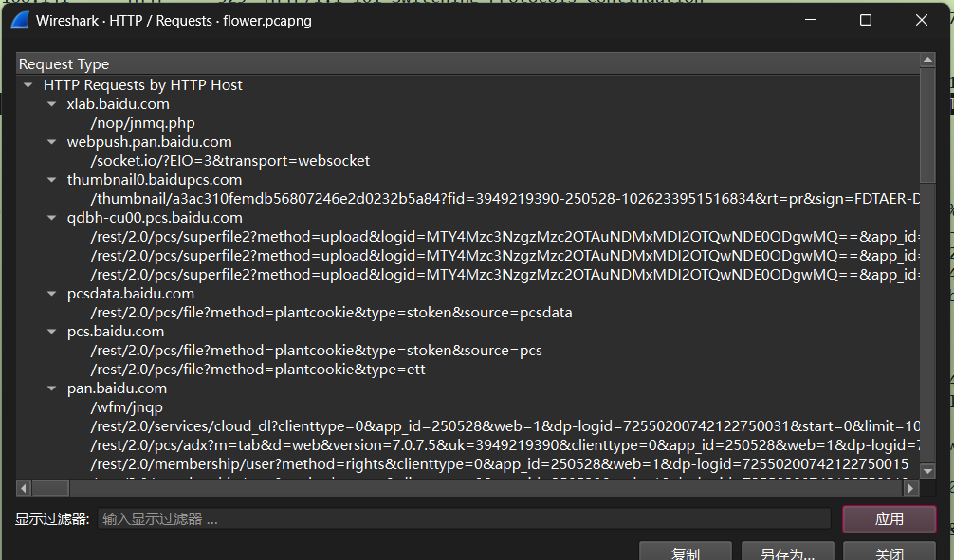Click vertical scrollbar down arrow
This screenshot has height=560, width=954.
[927, 471]
